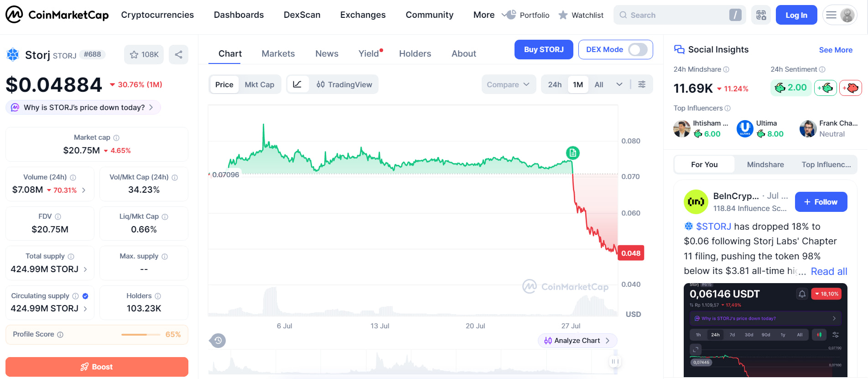
Task: Open the Holders tab
Action: tap(415, 53)
